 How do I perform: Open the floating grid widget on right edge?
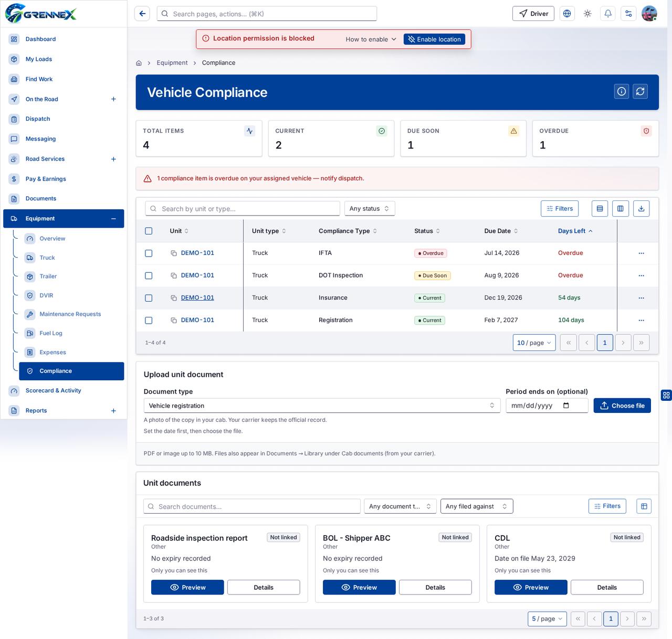coord(666,396)
